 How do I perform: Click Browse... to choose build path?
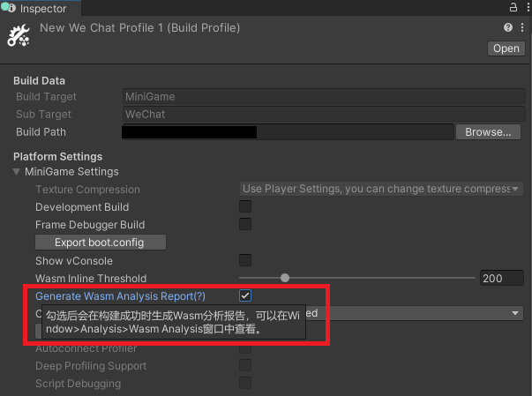point(488,132)
